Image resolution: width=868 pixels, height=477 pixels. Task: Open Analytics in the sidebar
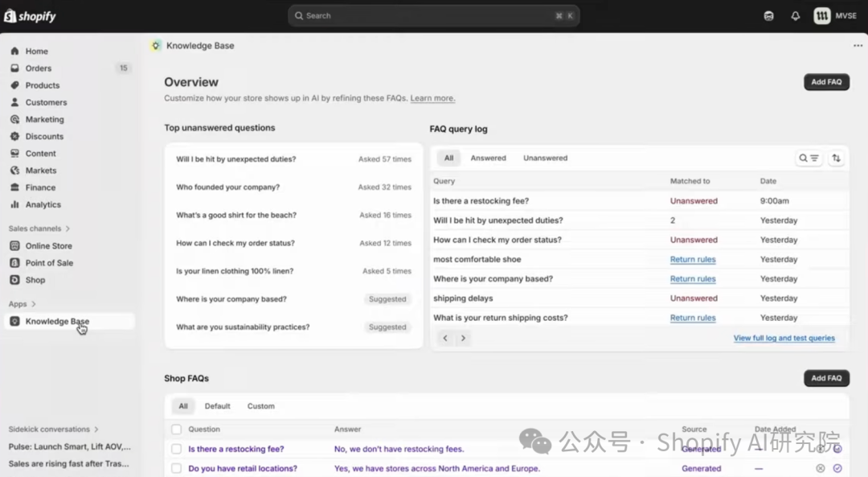click(x=43, y=205)
